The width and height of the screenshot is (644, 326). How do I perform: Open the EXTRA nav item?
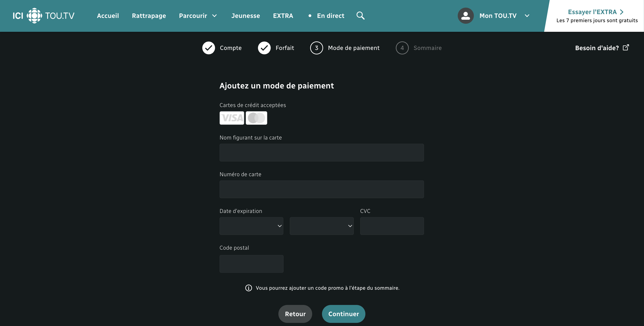(283, 16)
